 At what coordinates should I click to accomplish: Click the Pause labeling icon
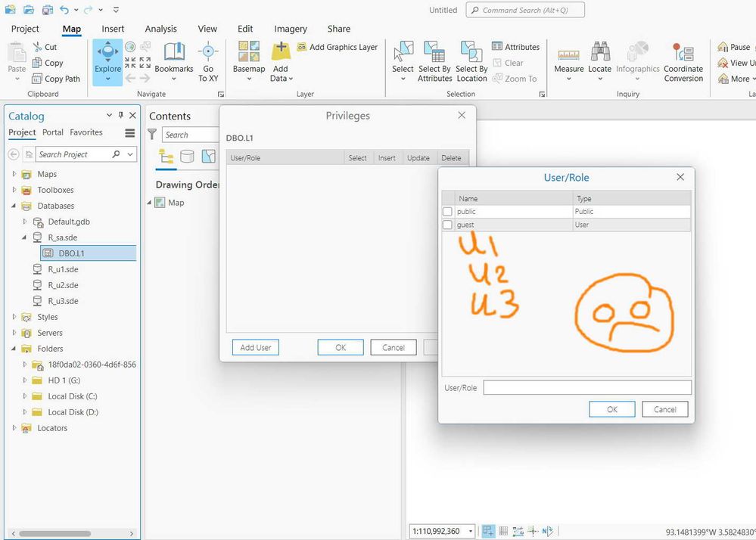pos(723,47)
